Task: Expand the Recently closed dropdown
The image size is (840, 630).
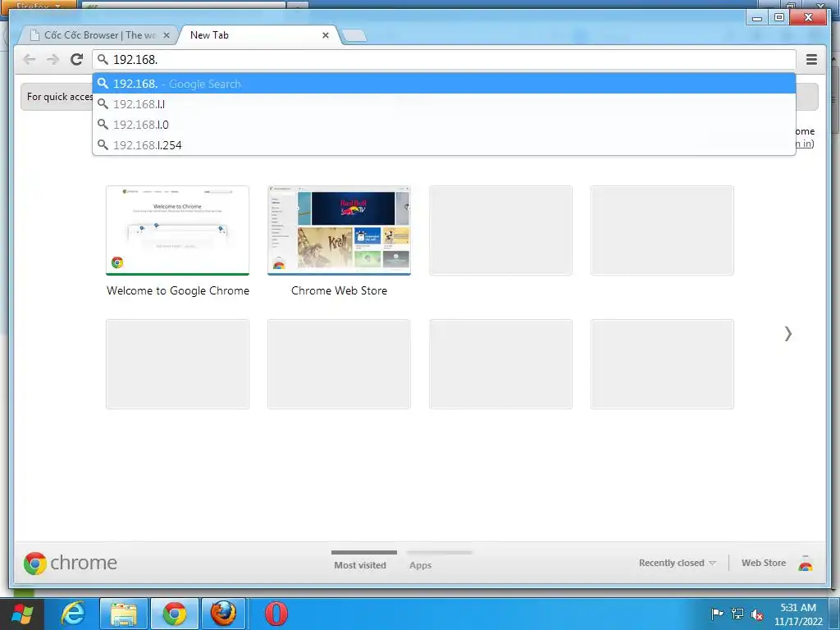Action: click(x=677, y=563)
